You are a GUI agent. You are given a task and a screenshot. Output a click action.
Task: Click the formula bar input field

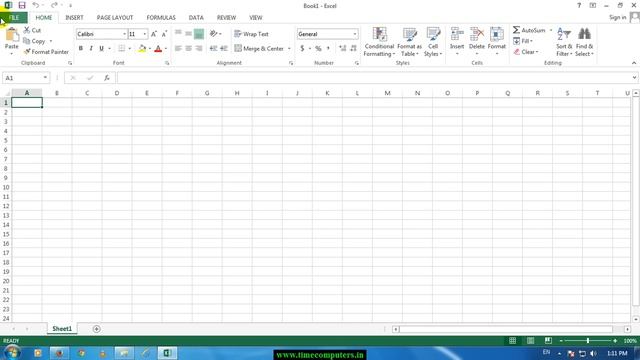[x=374, y=78]
